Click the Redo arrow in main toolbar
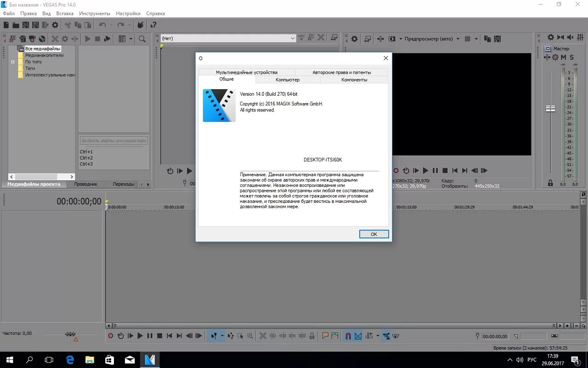588x368 pixels. click(x=121, y=25)
